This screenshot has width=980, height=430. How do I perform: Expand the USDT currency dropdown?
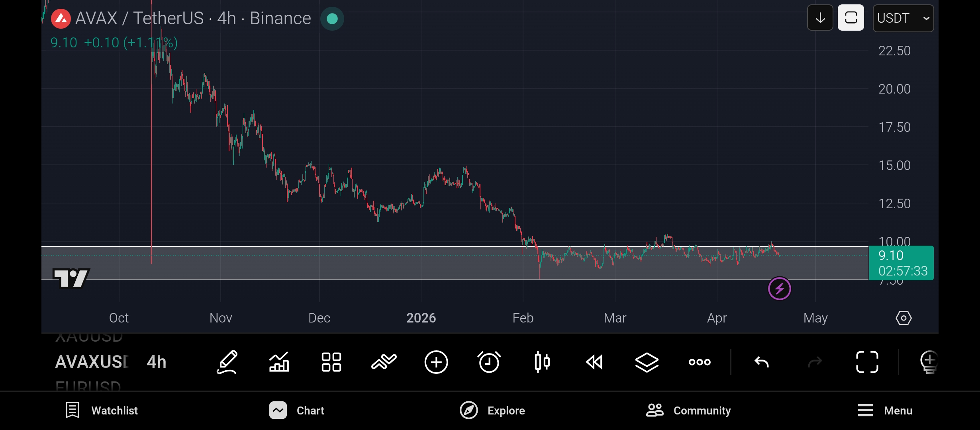pos(903,18)
